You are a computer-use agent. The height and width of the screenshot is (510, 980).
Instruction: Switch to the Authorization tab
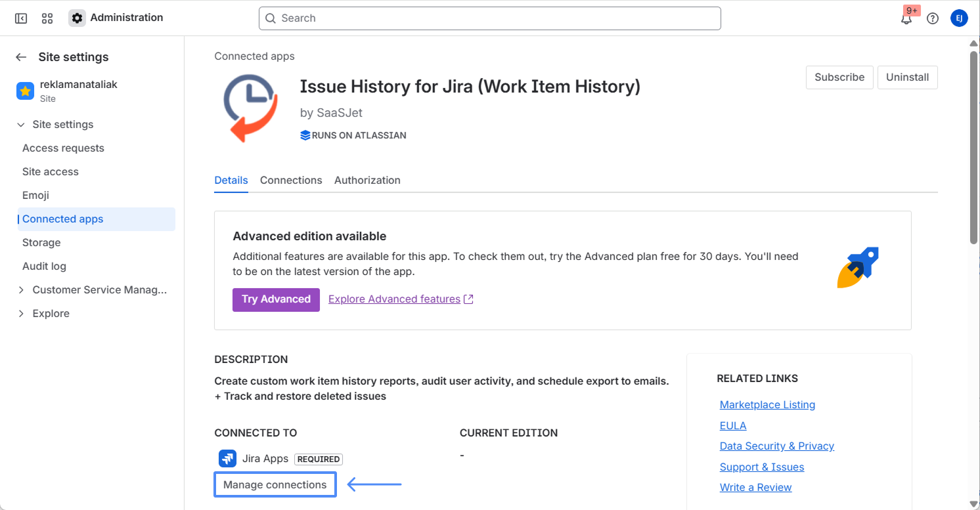coord(367,180)
